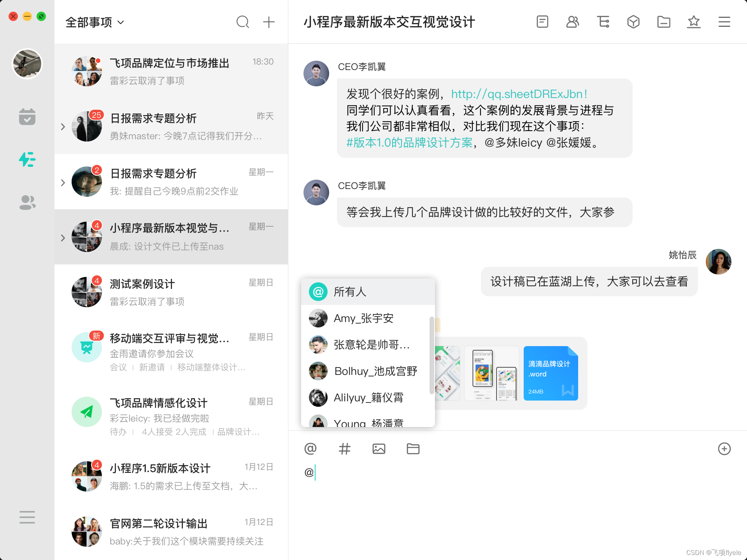The height and width of the screenshot is (560, 747).
Task: Open the tree structure icon in the header
Action: pos(603,22)
